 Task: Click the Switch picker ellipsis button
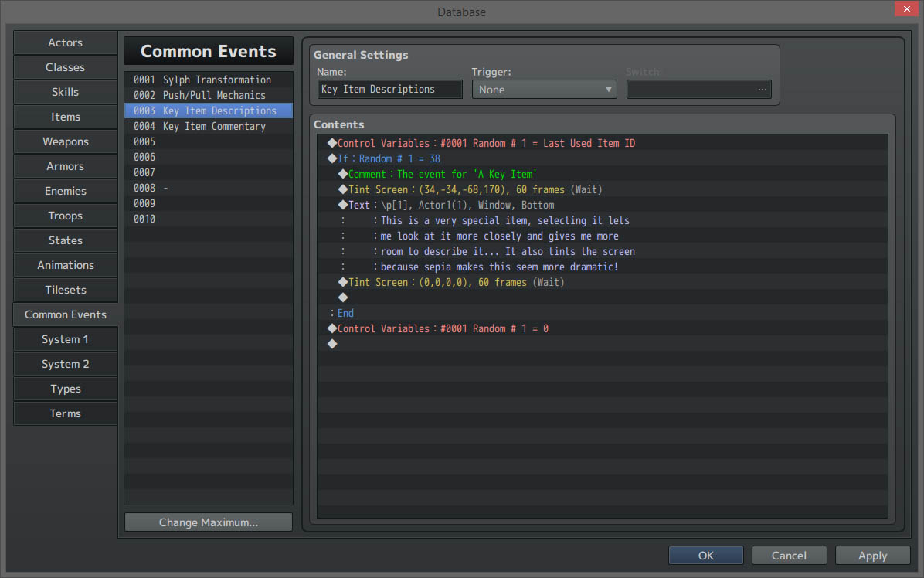pyautogui.click(x=762, y=89)
